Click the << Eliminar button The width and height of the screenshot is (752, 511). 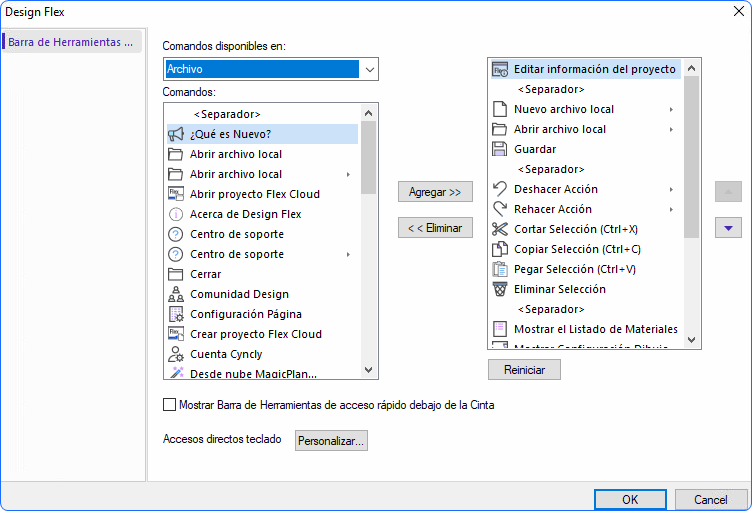(435, 228)
